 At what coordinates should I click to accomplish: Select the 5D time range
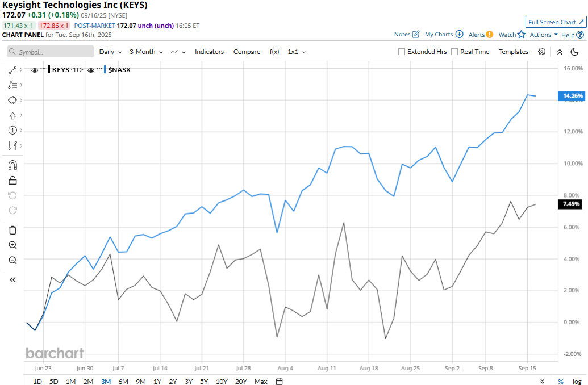pos(54,381)
